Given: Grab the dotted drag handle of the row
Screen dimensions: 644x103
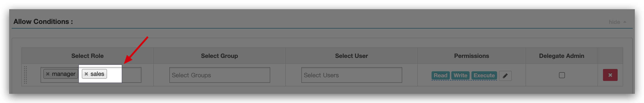Looking at the screenshot, I should 25,75.
